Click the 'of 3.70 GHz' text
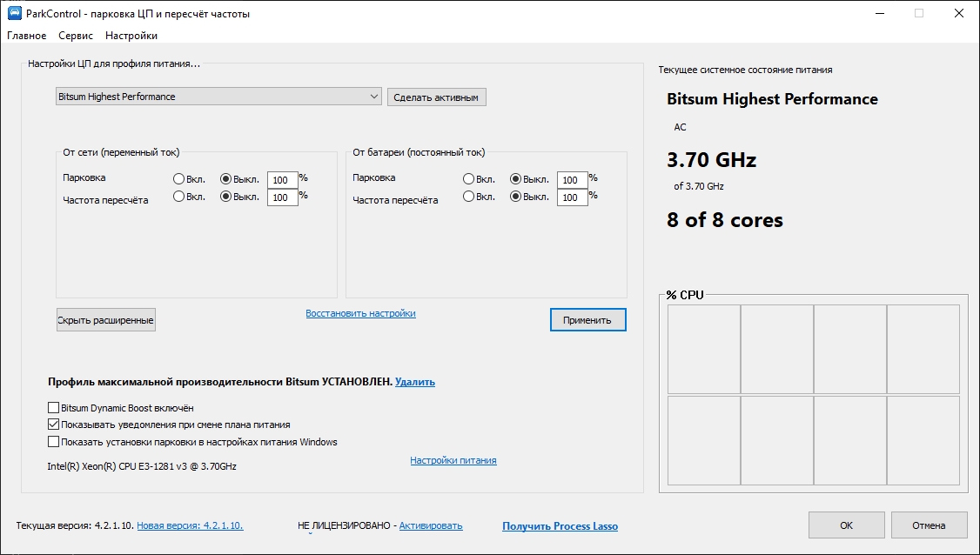Screen dimensions: 980x555 [699, 186]
